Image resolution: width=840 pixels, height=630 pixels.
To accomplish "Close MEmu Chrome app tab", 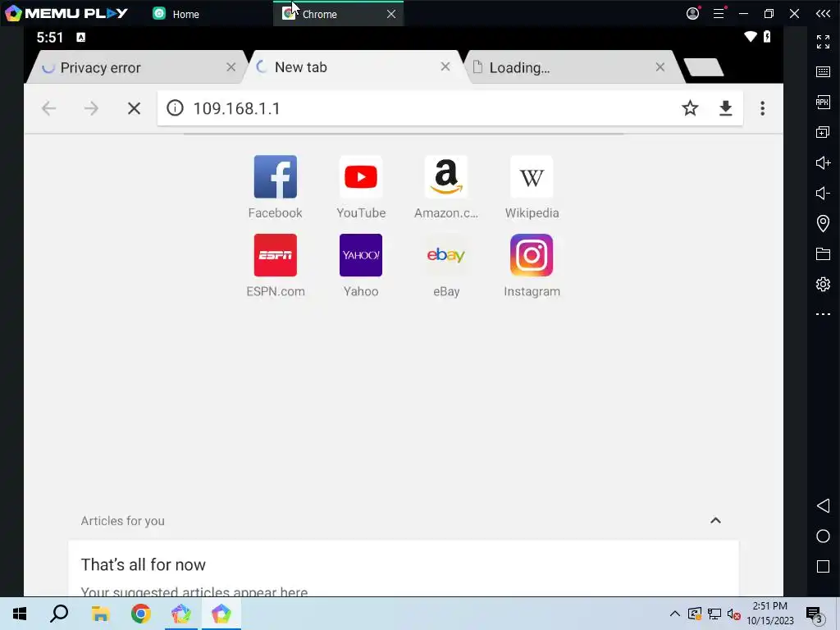I will [391, 14].
